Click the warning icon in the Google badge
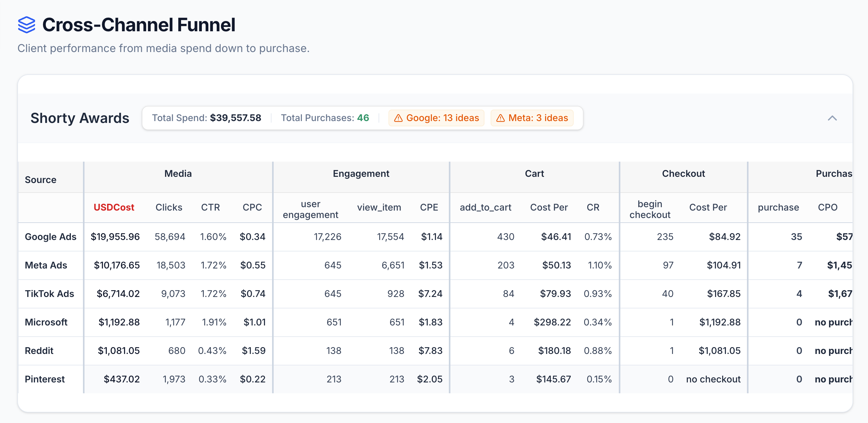 pos(399,118)
